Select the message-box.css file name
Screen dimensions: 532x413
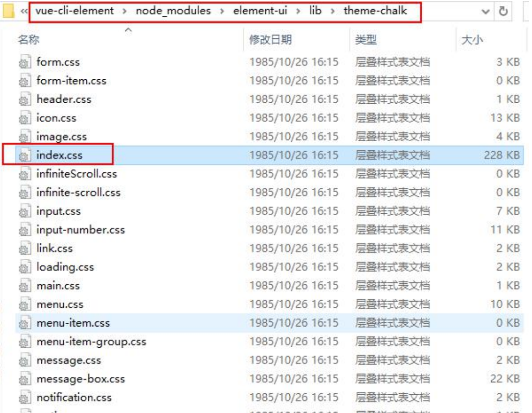(x=81, y=379)
